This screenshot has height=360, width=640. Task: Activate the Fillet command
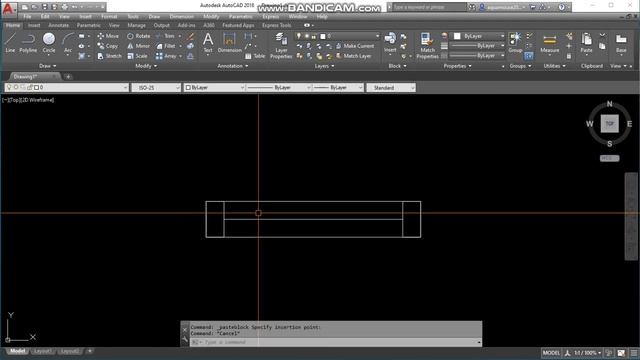(x=166, y=46)
